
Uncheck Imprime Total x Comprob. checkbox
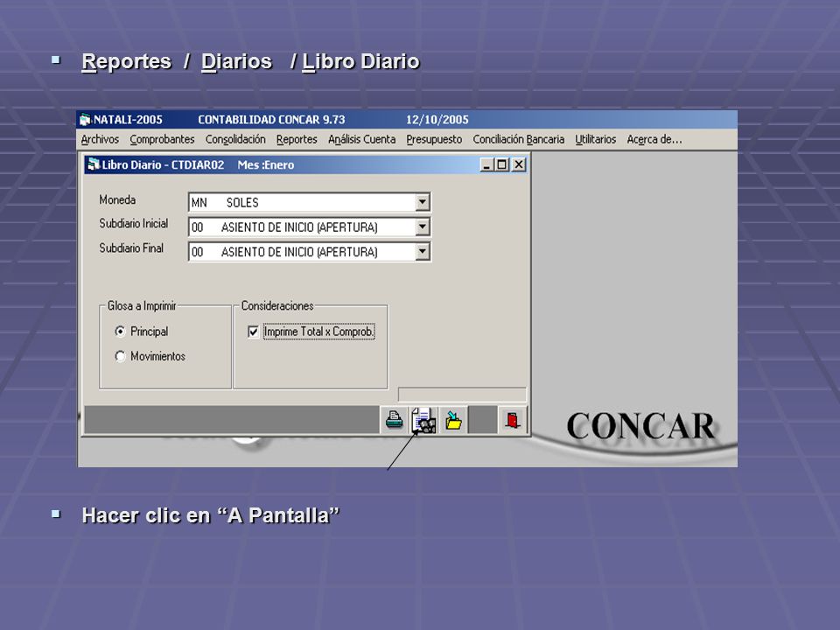tap(254, 332)
